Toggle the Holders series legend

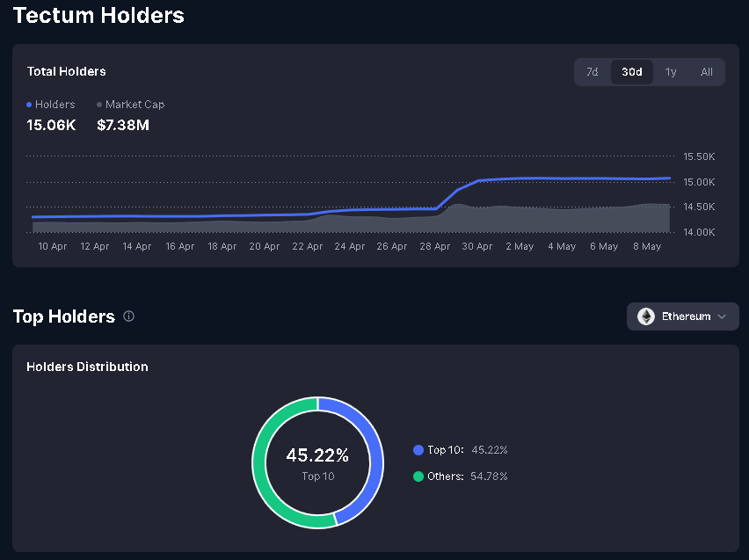click(51, 104)
